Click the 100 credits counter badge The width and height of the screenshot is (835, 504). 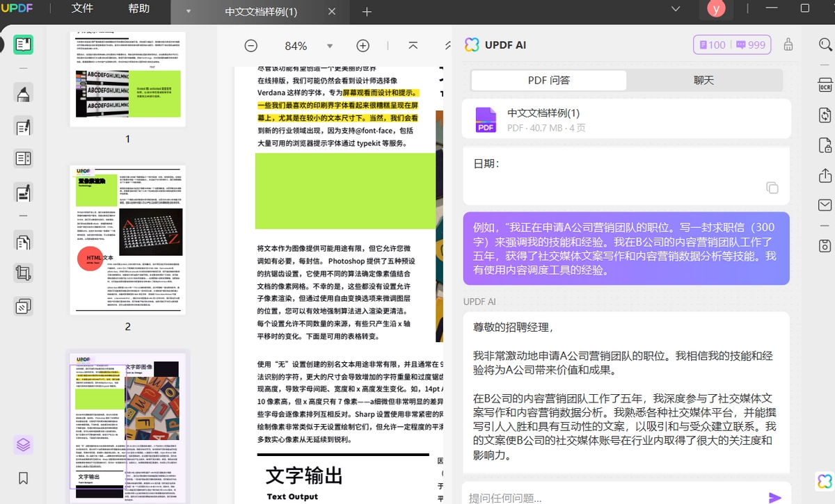point(713,45)
